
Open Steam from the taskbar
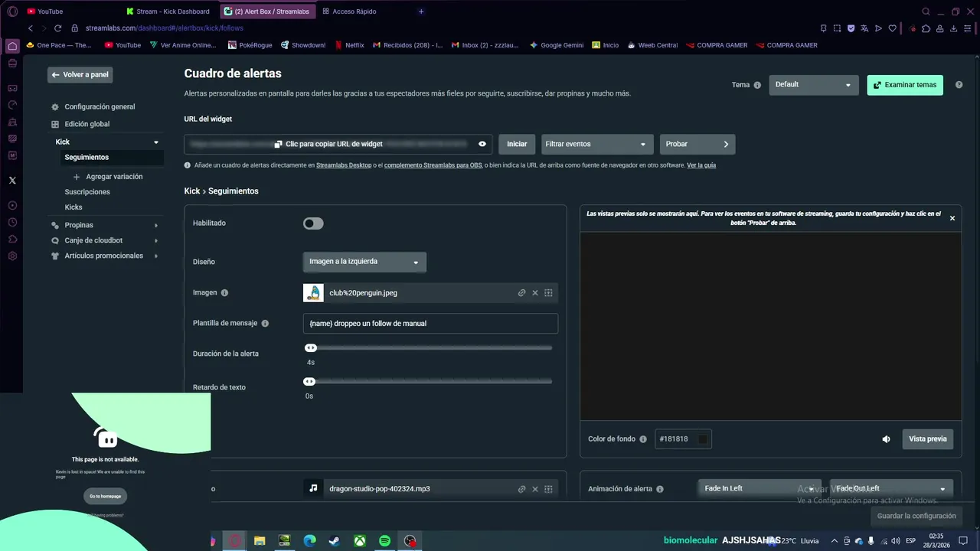click(334, 541)
